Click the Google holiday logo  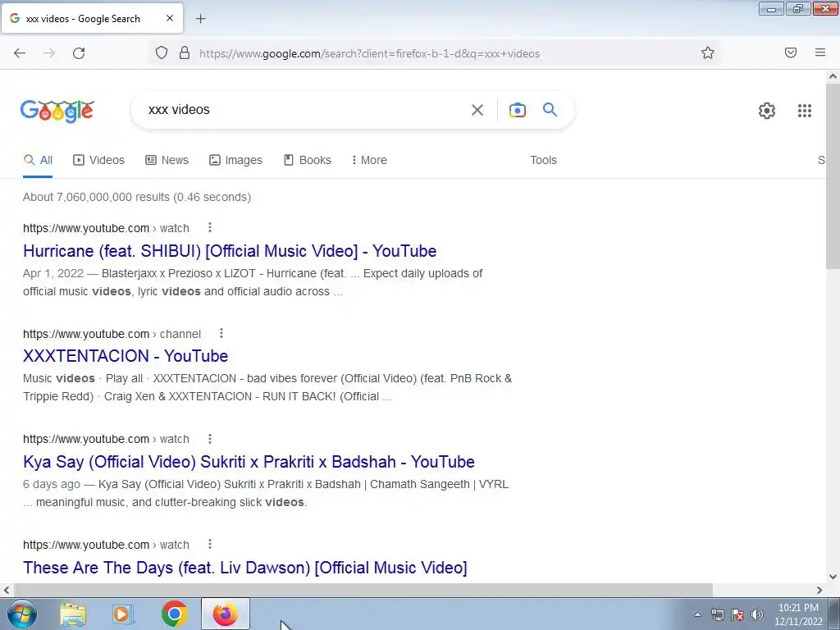57,111
